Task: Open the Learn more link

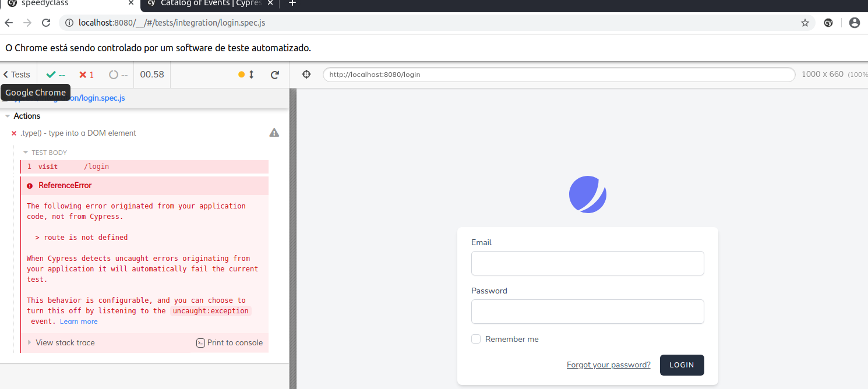Action: tap(79, 321)
